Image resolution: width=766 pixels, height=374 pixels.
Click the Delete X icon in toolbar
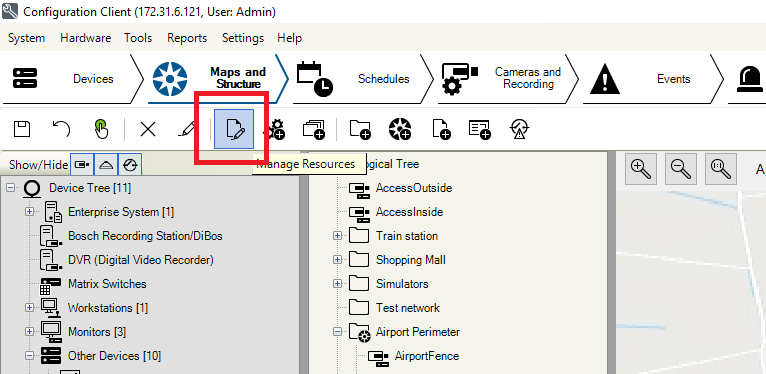pos(148,129)
